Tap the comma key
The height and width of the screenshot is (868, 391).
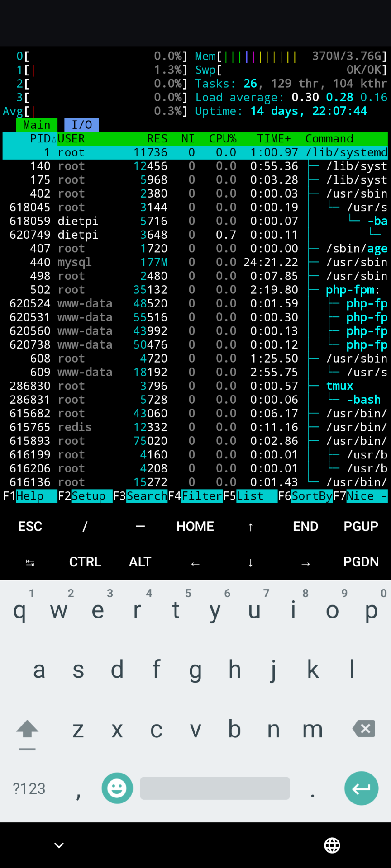[78, 794]
